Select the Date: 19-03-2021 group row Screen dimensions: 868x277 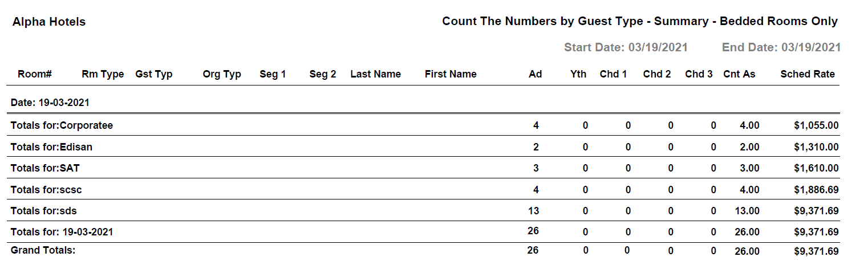coord(50,103)
